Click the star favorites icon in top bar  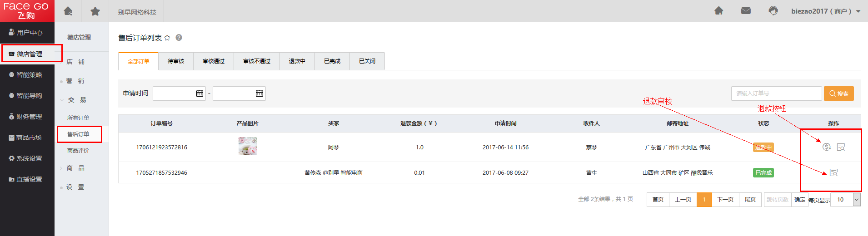[x=95, y=11]
